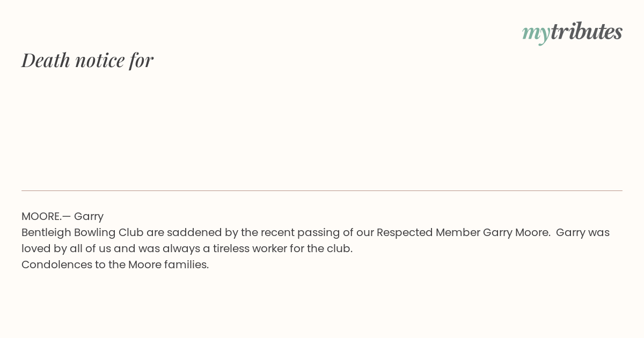Click the dark "tributes" word in the logo
644x338 pixels.
[586, 31]
